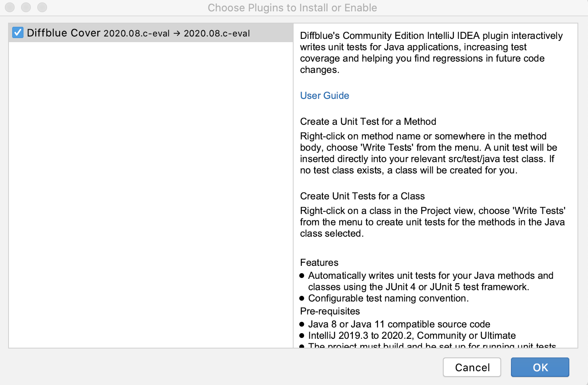Click the window close button

tap(10, 7)
